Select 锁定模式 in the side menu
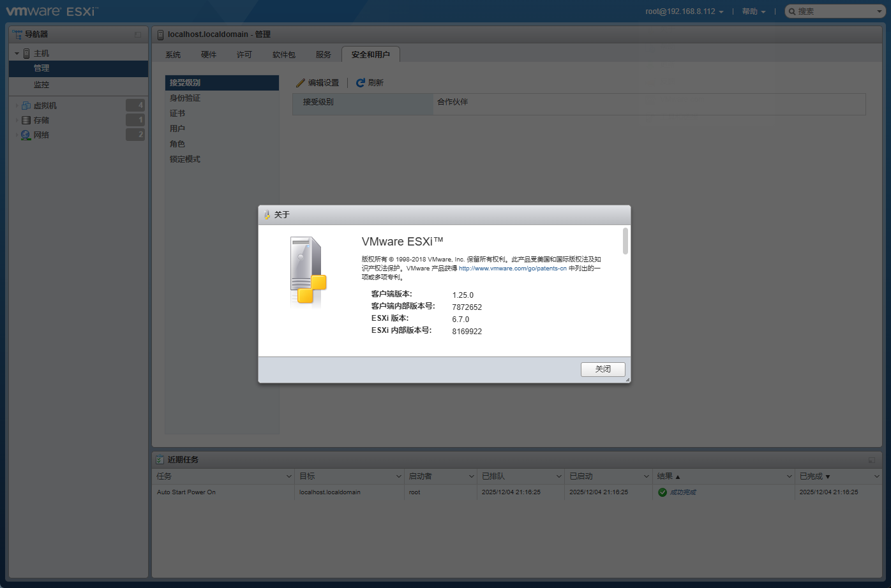 tap(222, 159)
